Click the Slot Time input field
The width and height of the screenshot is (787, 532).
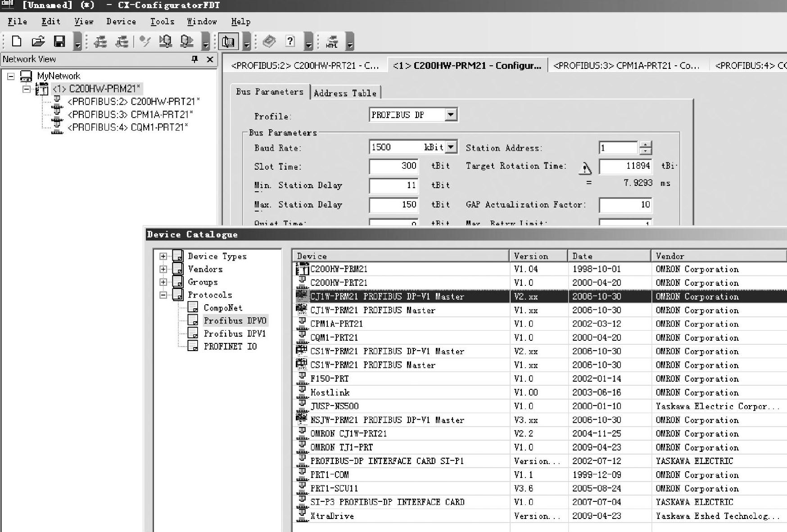click(393, 166)
